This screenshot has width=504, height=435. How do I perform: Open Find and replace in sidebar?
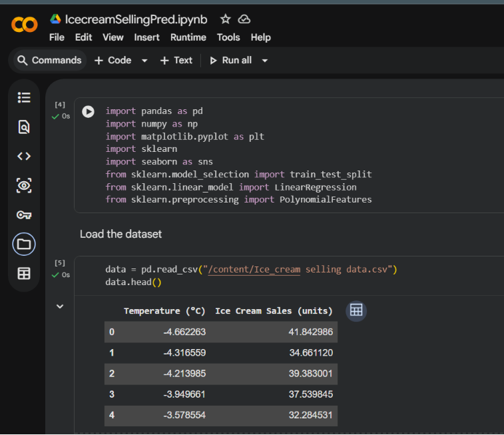24,127
